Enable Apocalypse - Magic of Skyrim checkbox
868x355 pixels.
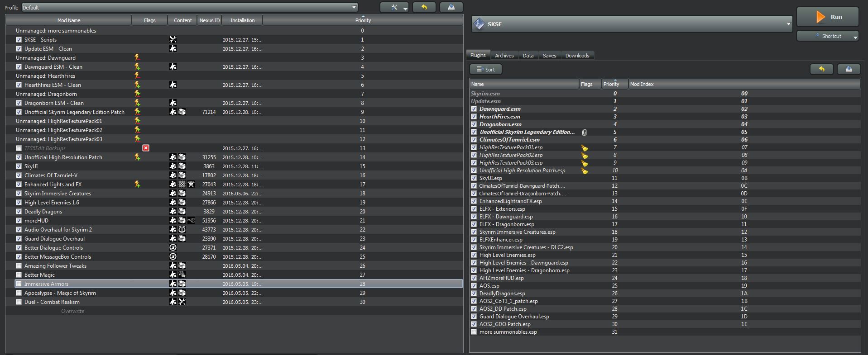pos(19,293)
